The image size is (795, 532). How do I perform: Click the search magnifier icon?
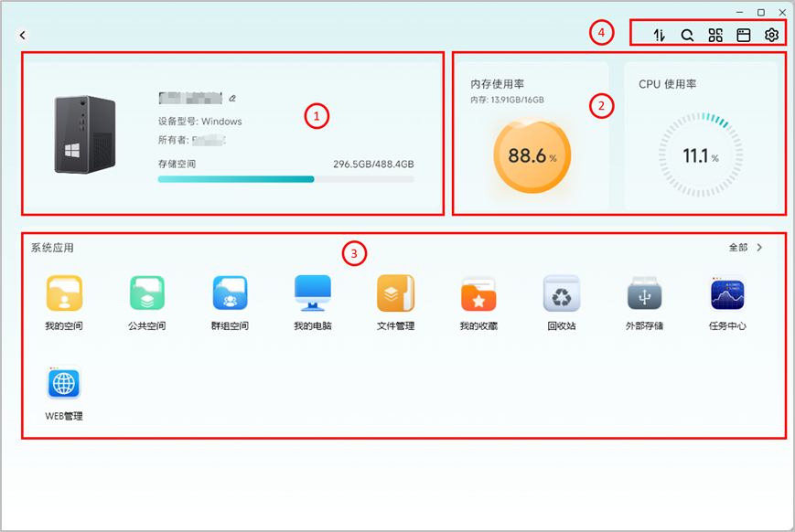tap(687, 35)
